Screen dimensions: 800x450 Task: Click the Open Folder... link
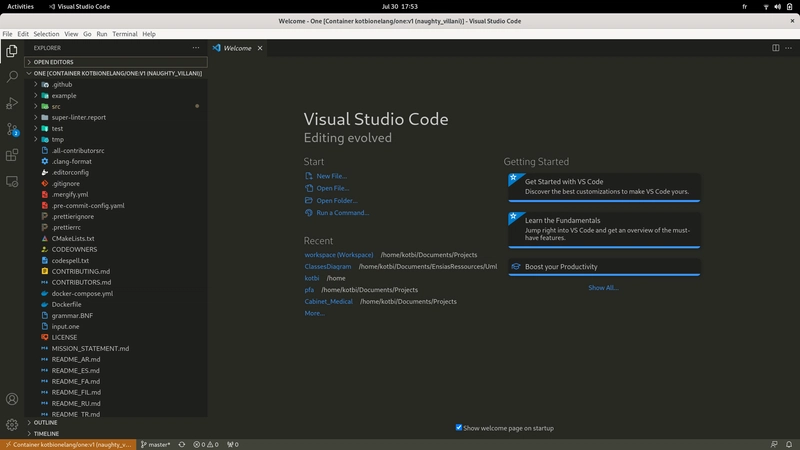(336, 200)
